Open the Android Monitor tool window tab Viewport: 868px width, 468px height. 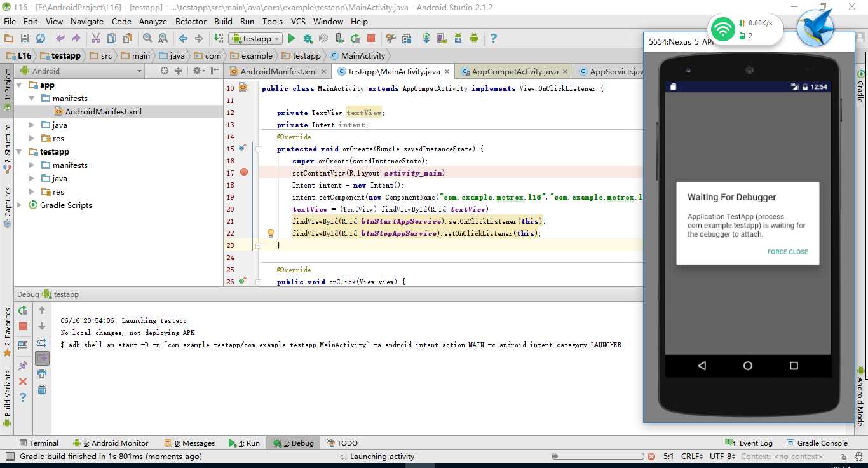111,443
